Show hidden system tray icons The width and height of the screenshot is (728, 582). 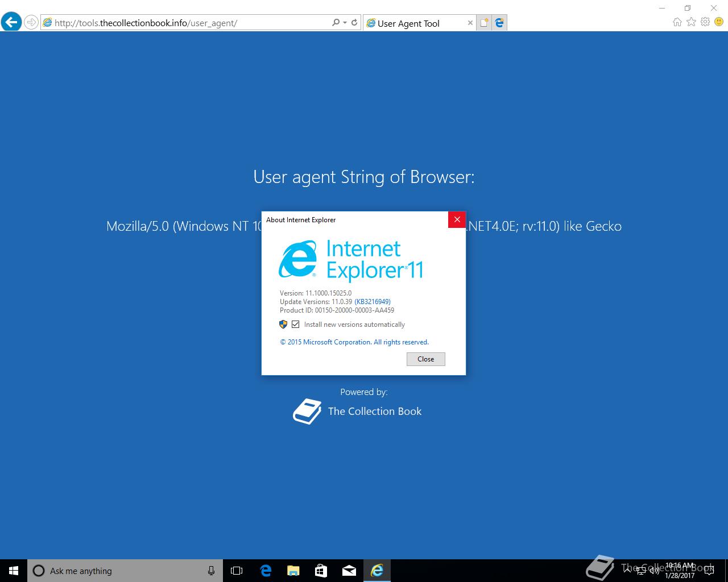(x=628, y=571)
